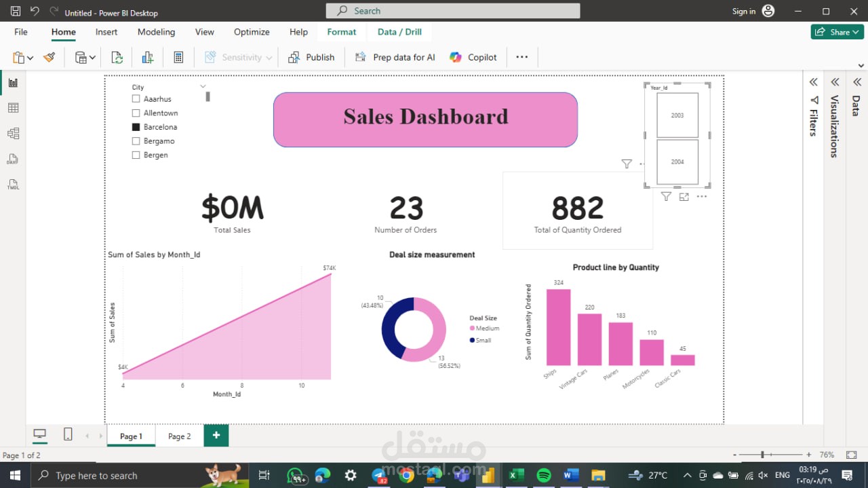Open DAX query view in sidebar

click(13, 159)
